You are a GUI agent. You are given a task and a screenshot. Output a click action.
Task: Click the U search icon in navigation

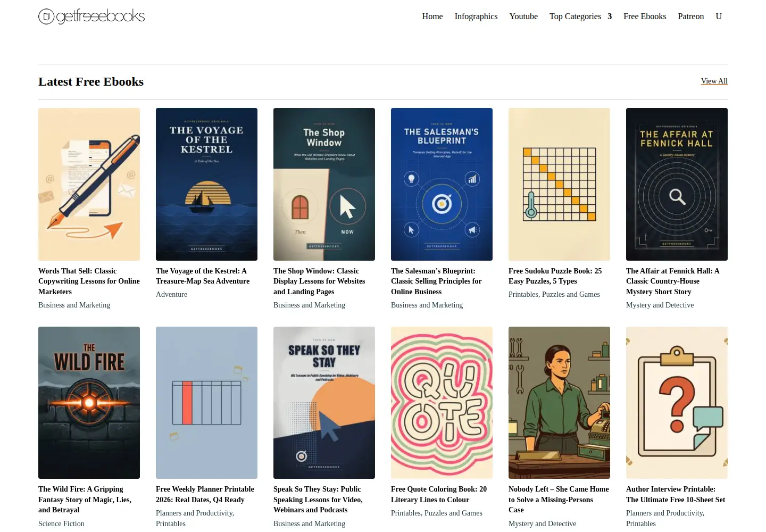pyautogui.click(x=719, y=16)
